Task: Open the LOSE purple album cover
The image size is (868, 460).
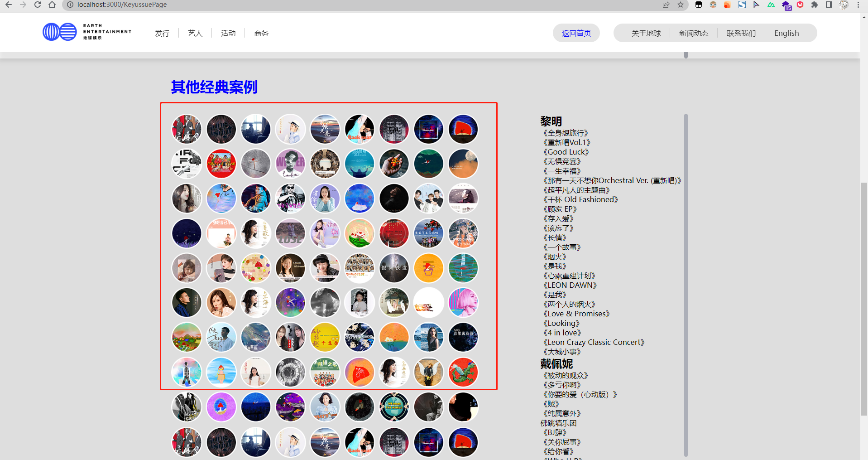Action: click(x=290, y=233)
